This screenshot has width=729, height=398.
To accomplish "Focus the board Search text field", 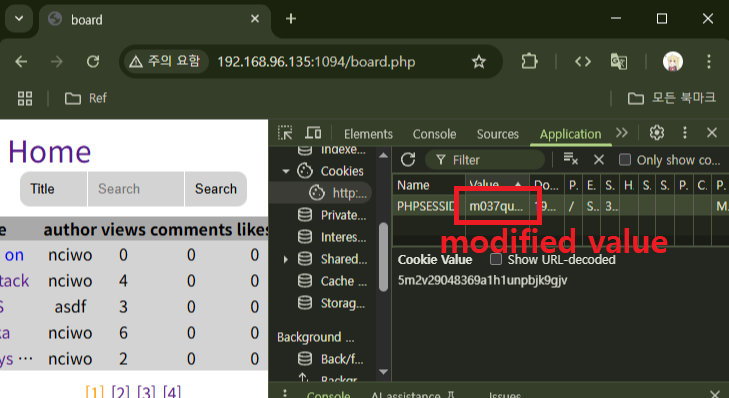I will click(x=136, y=189).
